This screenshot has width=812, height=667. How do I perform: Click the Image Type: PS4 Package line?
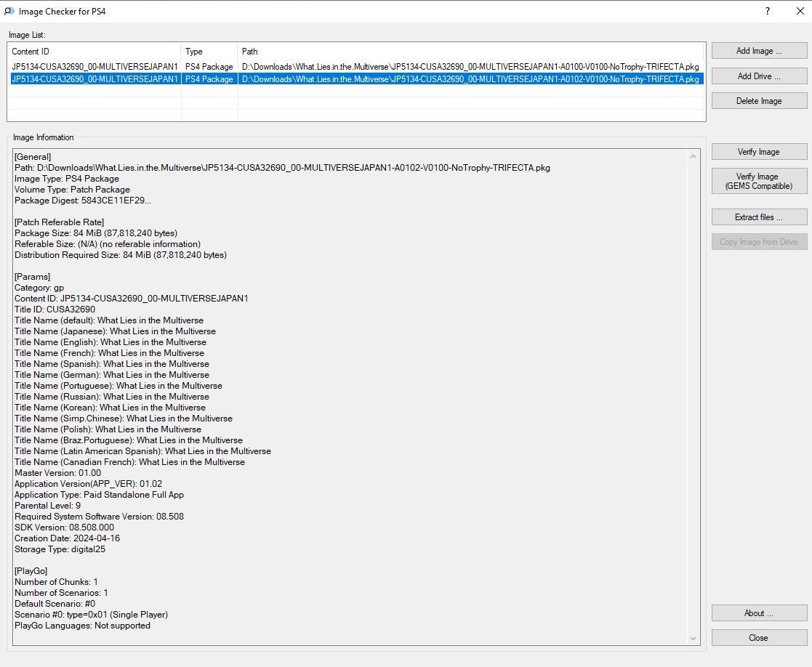[66, 179]
